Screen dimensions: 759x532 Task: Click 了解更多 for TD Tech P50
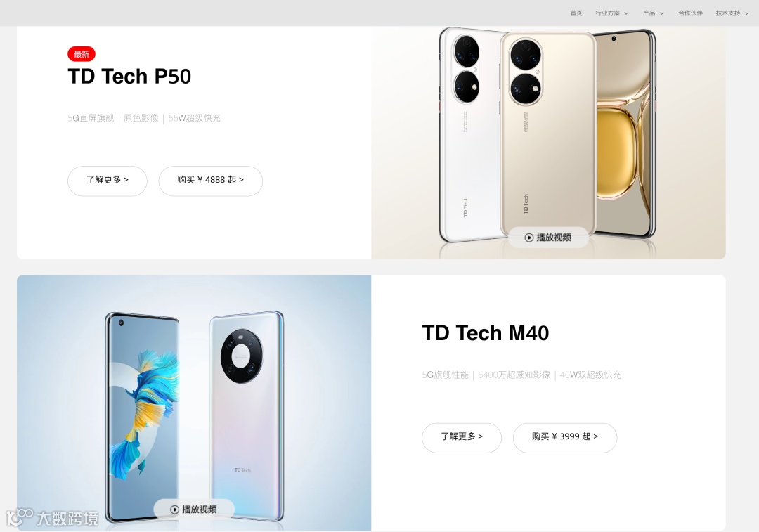(108, 181)
